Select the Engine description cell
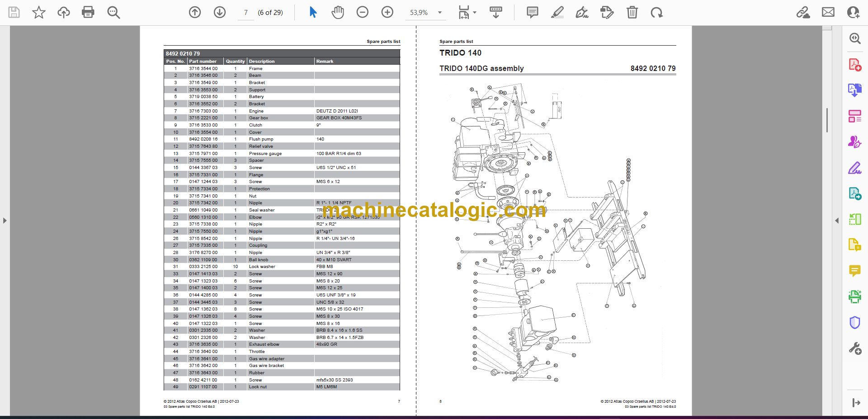The height and width of the screenshot is (419, 868). tap(256, 111)
